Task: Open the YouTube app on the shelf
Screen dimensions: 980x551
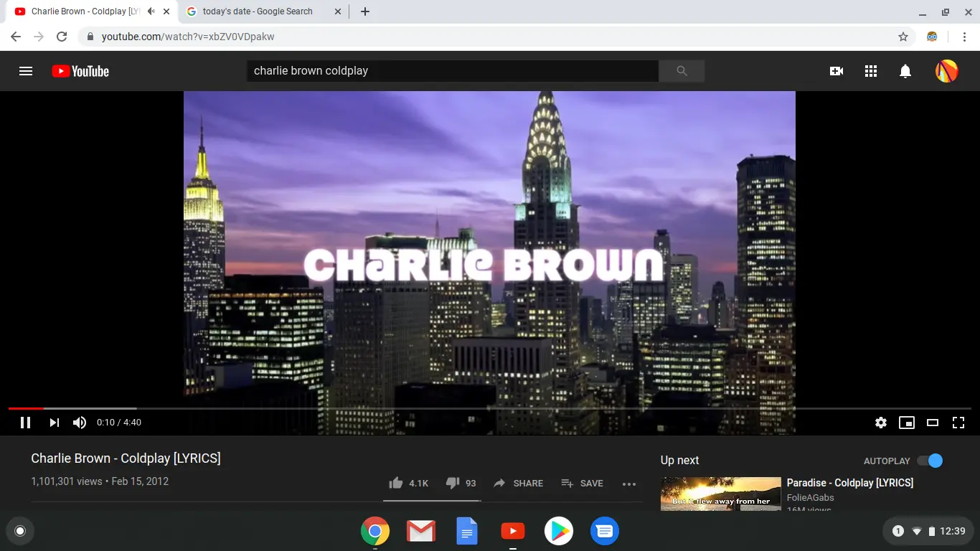Action: 513,531
